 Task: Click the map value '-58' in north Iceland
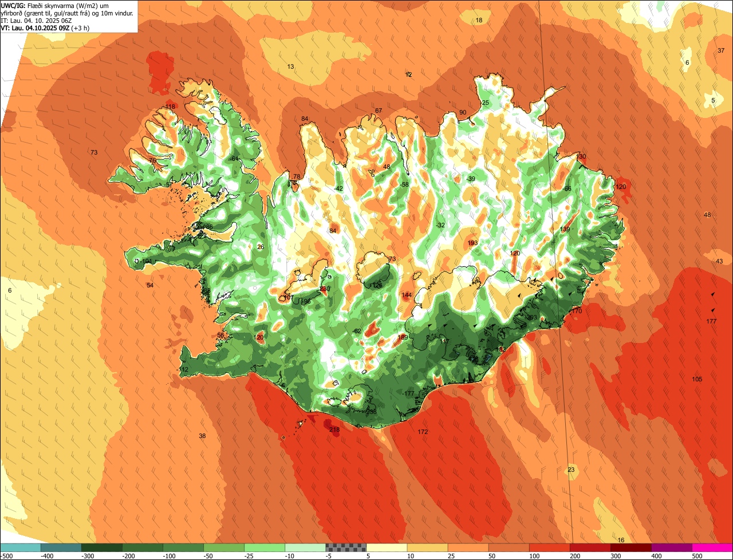pyautogui.click(x=404, y=184)
